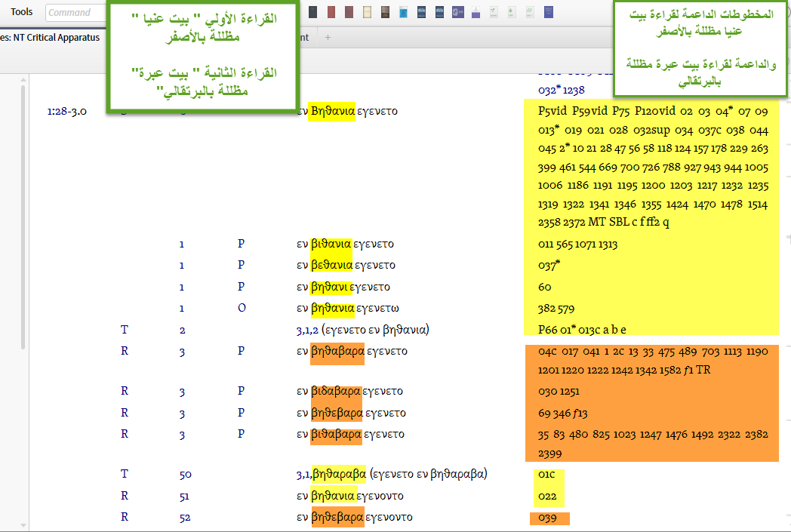Click the witness line 2358 2372 MT SBL

tap(603, 223)
